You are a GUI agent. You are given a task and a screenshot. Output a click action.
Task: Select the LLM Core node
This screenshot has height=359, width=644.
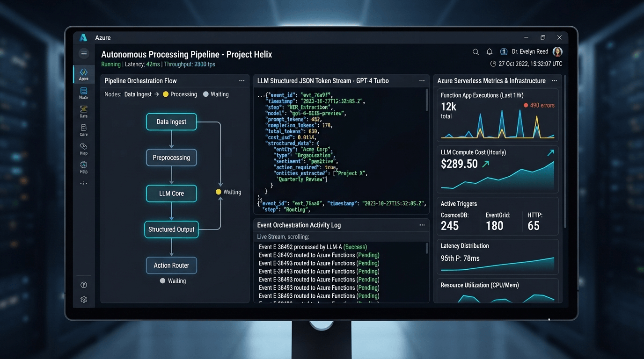(x=171, y=194)
